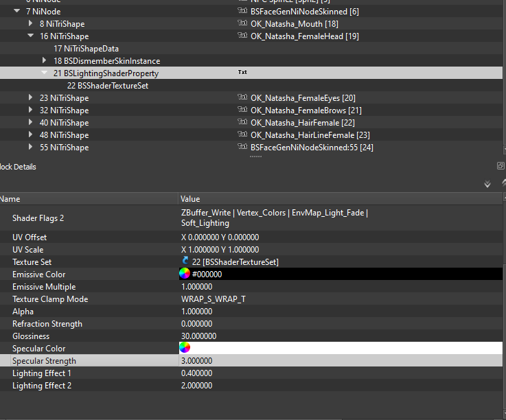Click the OK_Natasha_Mouth [18] name
506x420 pixels.
click(x=295, y=24)
